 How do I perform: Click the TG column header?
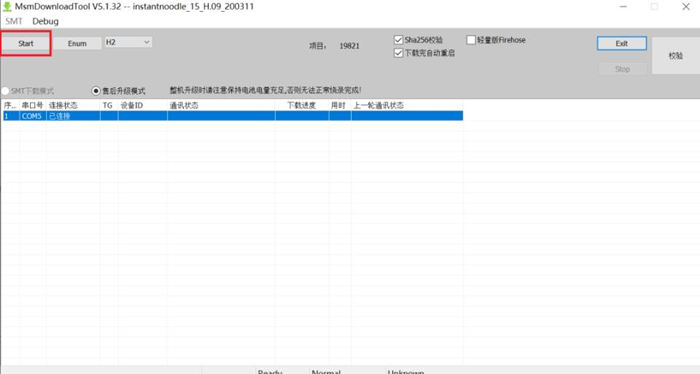pyautogui.click(x=108, y=105)
